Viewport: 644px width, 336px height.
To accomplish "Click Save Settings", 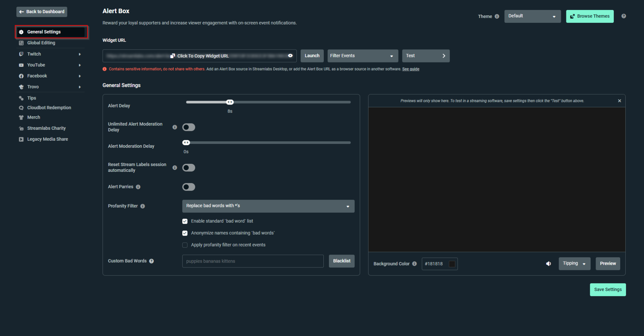I will 608,290.
